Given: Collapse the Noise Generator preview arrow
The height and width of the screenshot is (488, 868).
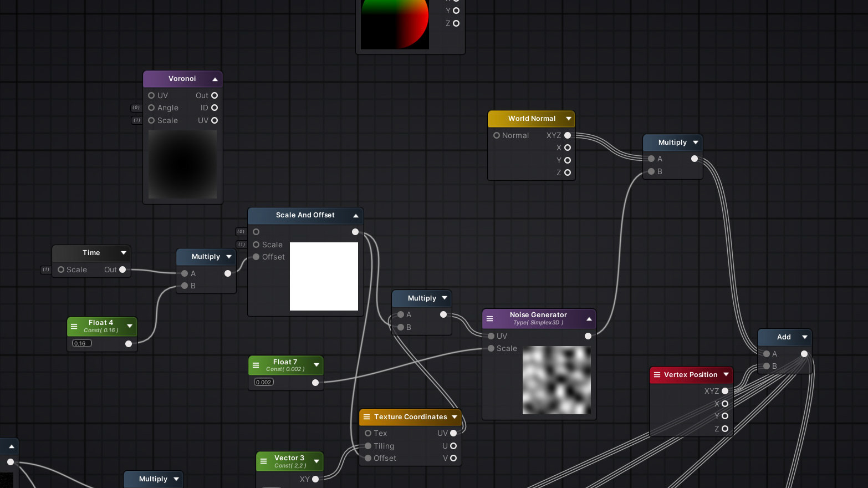Looking at the screenshot, I should click(589, 319).
